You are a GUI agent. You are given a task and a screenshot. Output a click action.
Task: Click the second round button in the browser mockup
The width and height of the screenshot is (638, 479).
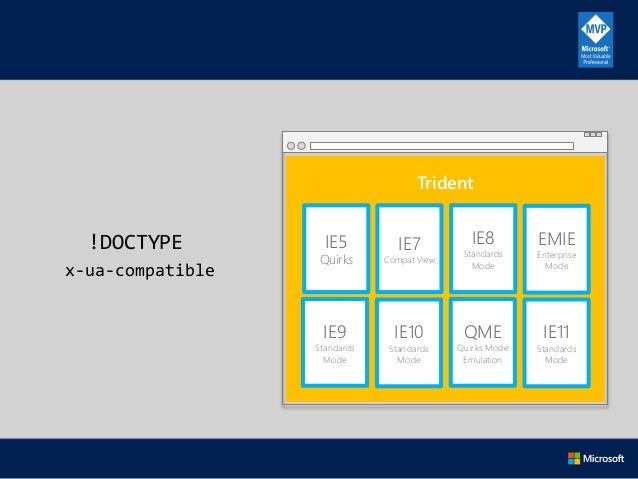coord(302,146)
